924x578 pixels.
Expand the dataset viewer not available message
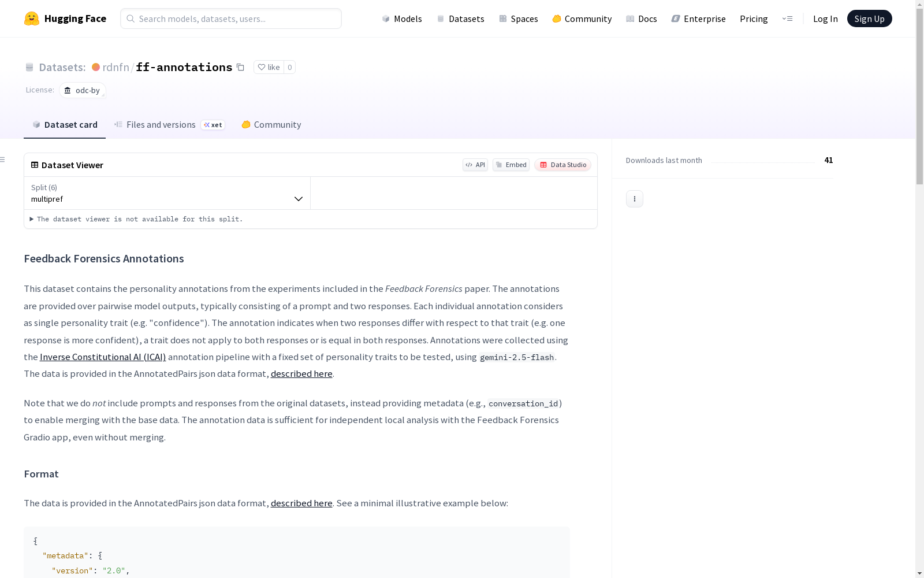(136, 219)
